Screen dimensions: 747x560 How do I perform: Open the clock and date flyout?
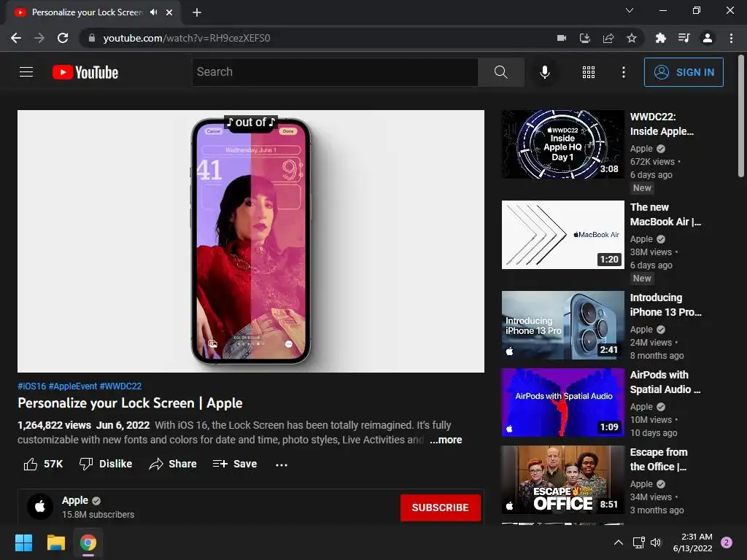click(x=692, y=542)
